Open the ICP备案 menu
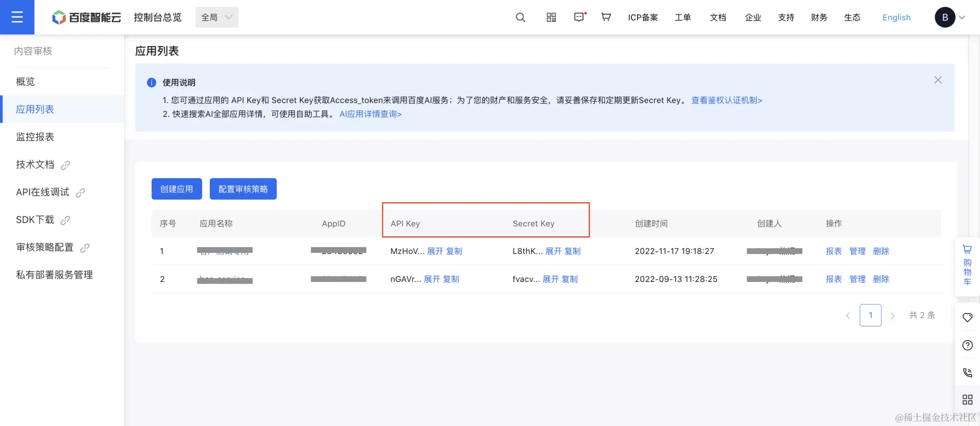 coord(643,17)
